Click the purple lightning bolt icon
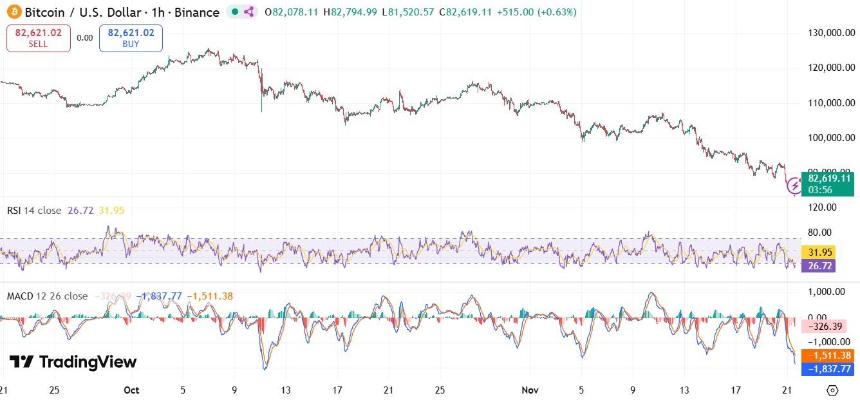Viewport: 860px width, 400px height. (x=795, y=185)
